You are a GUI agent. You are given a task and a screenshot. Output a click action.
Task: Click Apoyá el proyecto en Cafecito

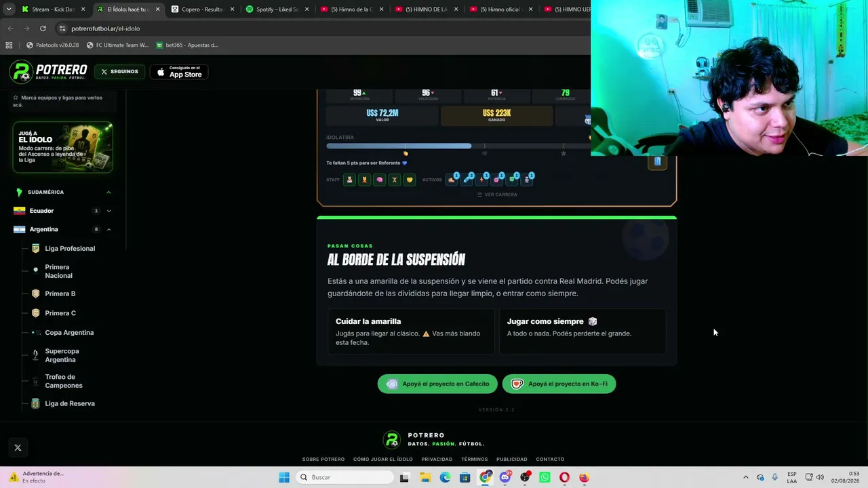tap(437, 384)
